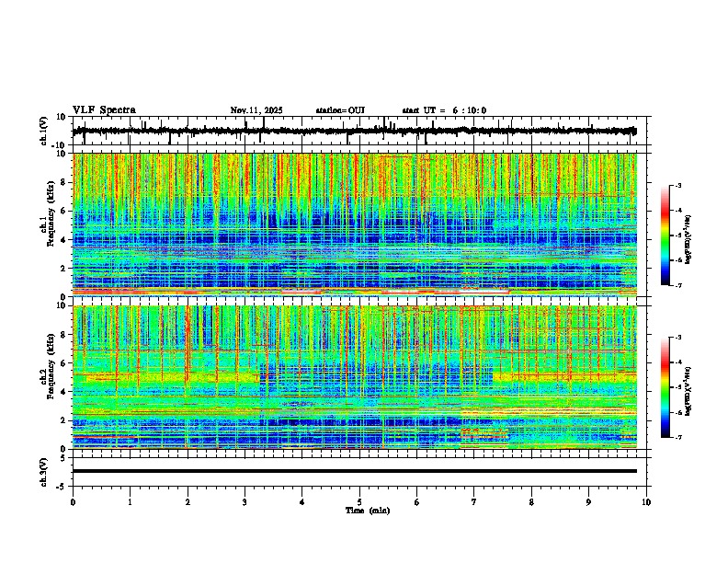
Task: Click the ch.3(V) axis label
Action: 44,473
